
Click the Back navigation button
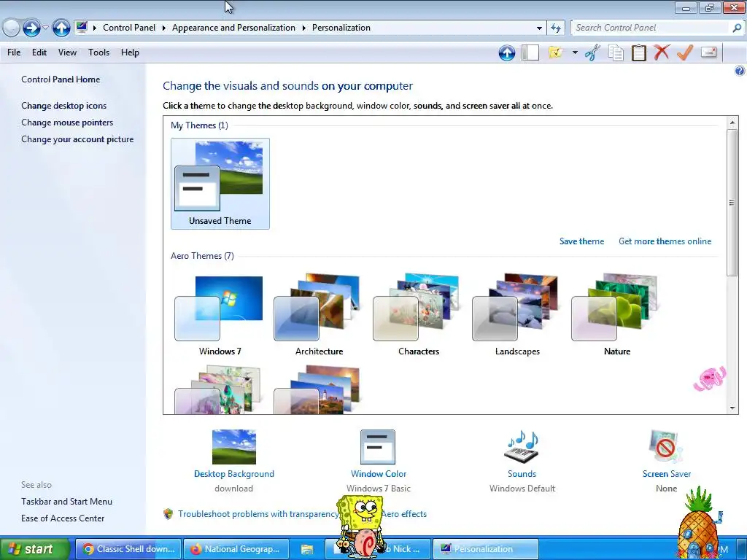point(11,28)
